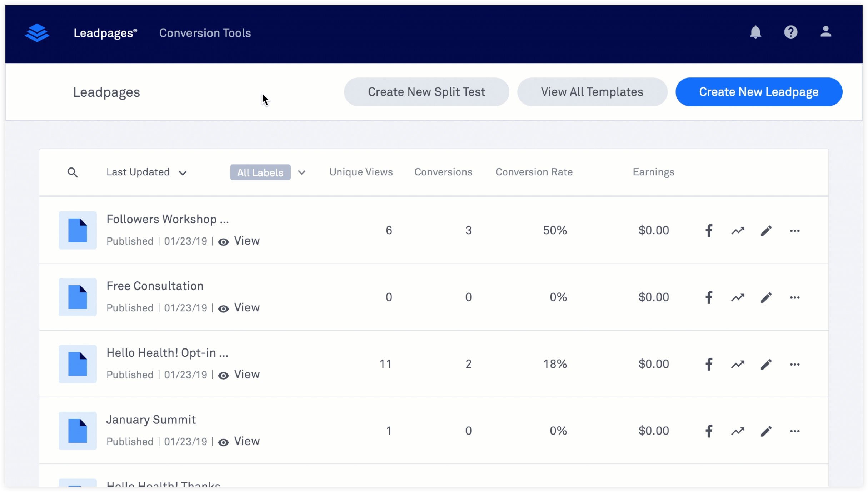Open the notifications bell
This screenshot has height=492, width=868.
point(755,32)
